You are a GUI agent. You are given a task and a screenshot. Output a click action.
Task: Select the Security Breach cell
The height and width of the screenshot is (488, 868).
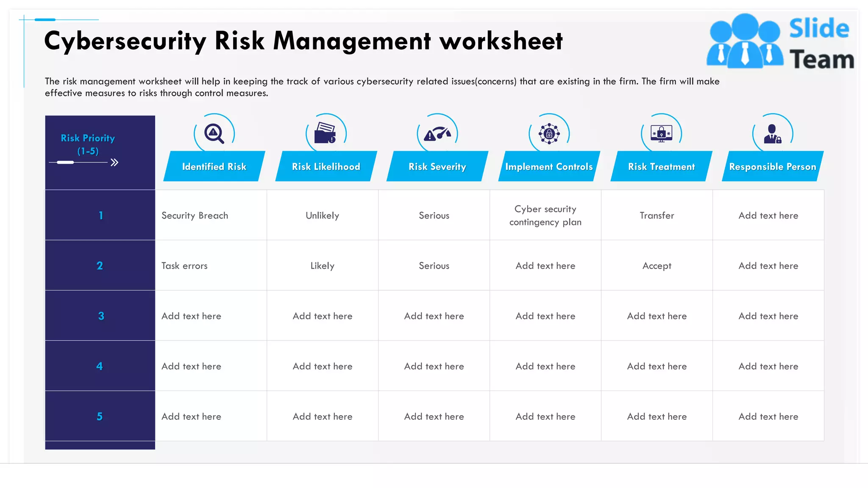[195, 215]
